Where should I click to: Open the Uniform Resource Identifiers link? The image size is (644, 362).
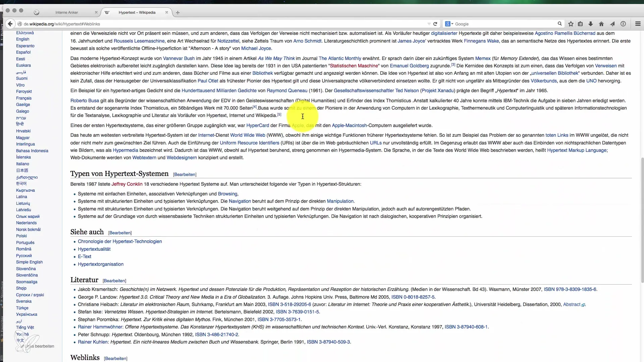point(250,143)
